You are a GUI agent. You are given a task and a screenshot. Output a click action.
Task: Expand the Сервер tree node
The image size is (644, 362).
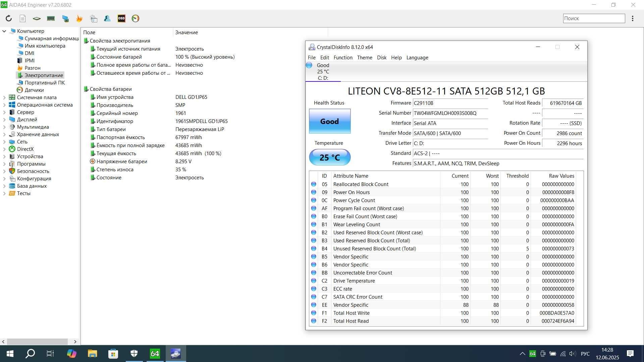click(4, 112)
